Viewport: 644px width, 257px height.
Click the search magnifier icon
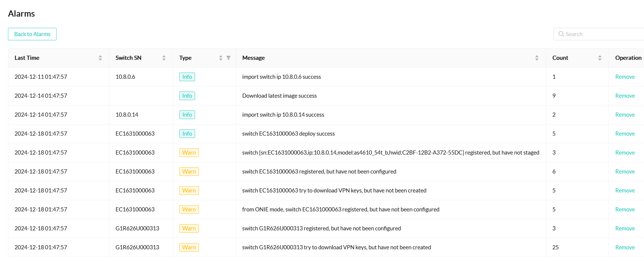561,34
